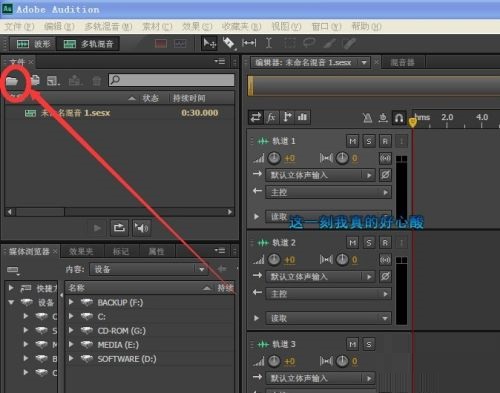
Task: Open the fx effects view in editor
Action: [271, 117]
